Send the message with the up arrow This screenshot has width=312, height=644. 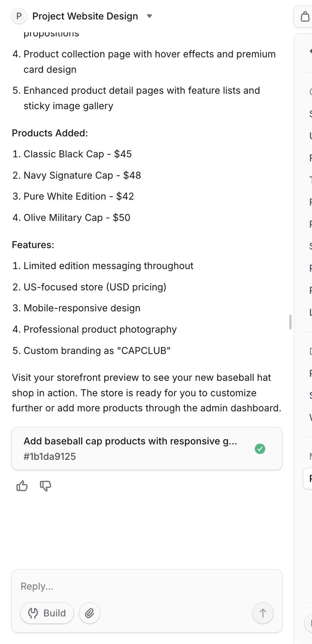(263, 613)
